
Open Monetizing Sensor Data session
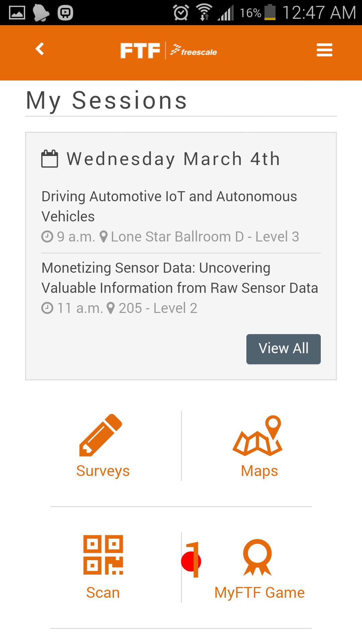[x=179, y=278]
